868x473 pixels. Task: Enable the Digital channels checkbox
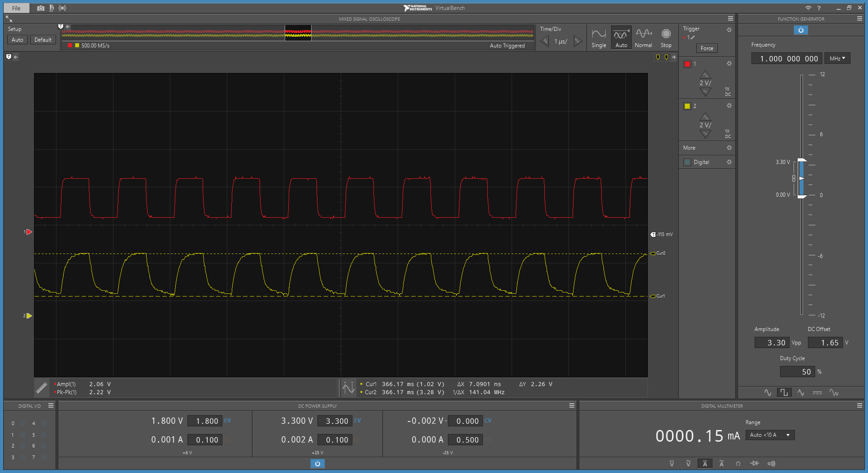[x=687, y=162]
